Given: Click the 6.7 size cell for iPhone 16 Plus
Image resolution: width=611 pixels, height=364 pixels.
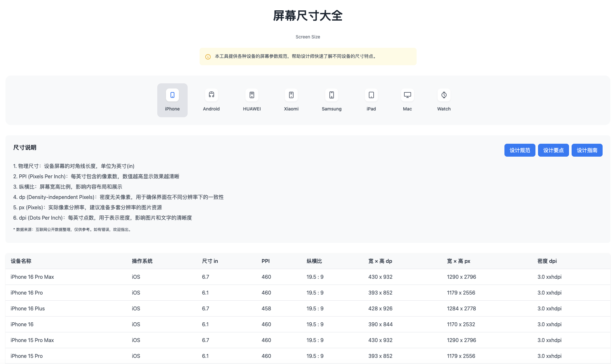Looking at the screenshot, I should pyautogui.click(x=206, y=308).
